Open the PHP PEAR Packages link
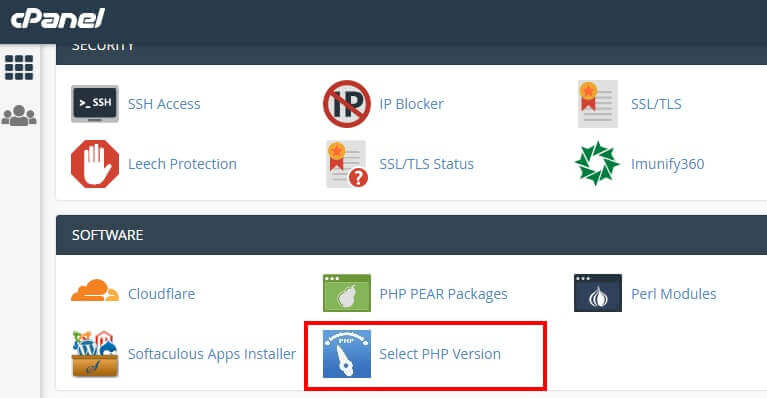Image resolution: width=767 pixels, height=398 pixels. 443,294
